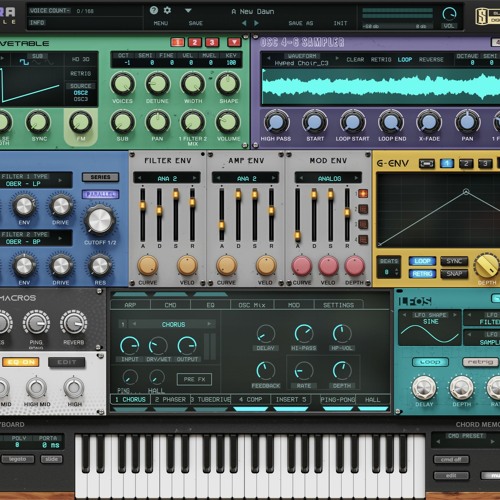Click the DETUNE knob
Screen dimensions: 500x500
tap(158, 84)
